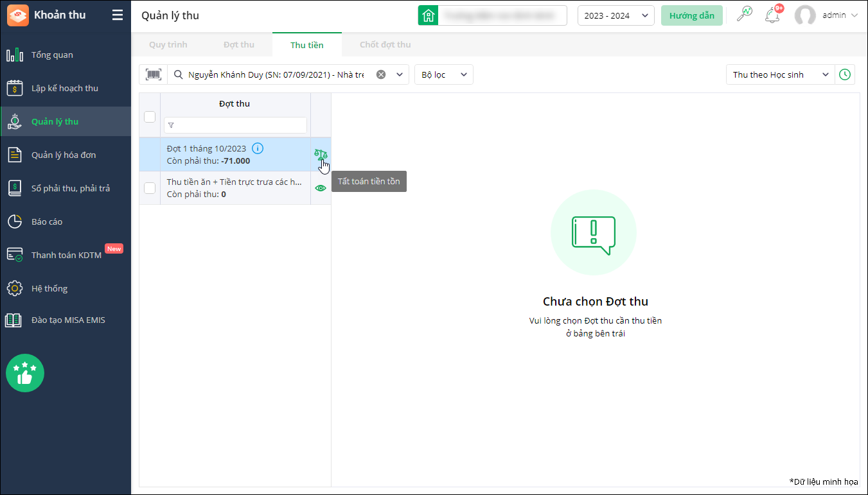Click the Tất toán tiền tồn scale icon

tap(321, 154)
